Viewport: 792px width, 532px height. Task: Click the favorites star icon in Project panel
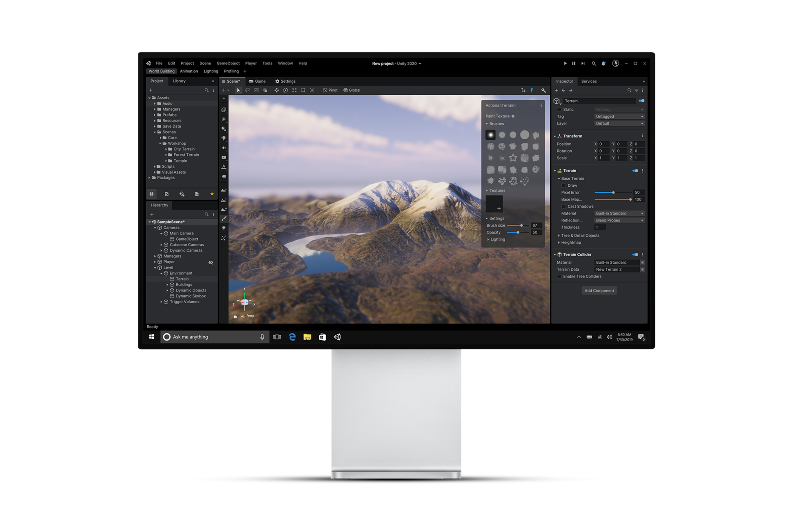tap(212, 194)
